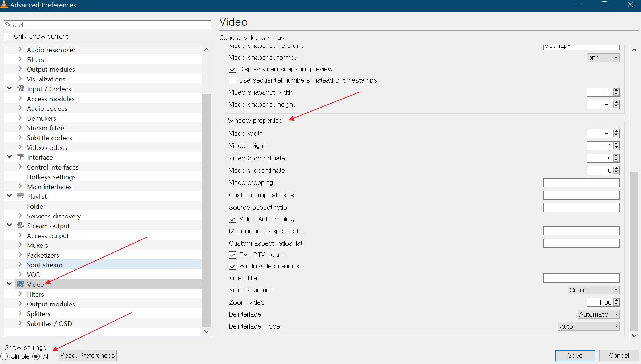Open the Video snapshot format dropdown
This screenshot has width=641, height=364.
click(603, 58)
